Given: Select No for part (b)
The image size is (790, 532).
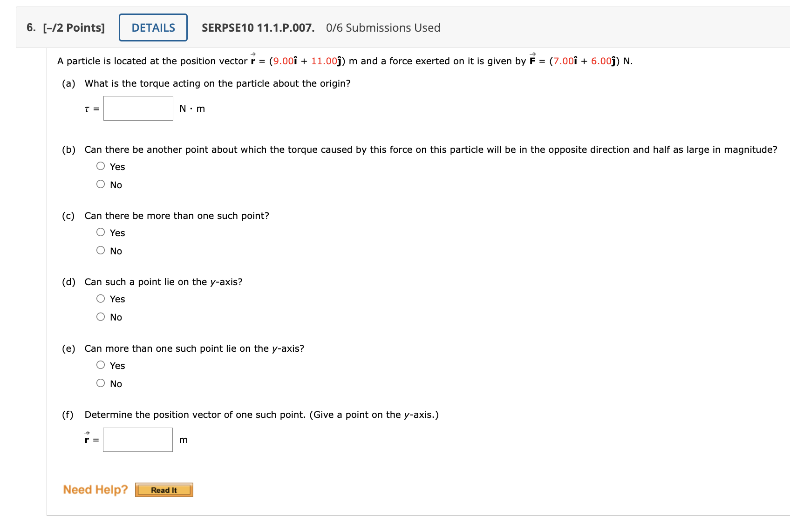Looking at the screenshot, I should (x=101, y=184).
